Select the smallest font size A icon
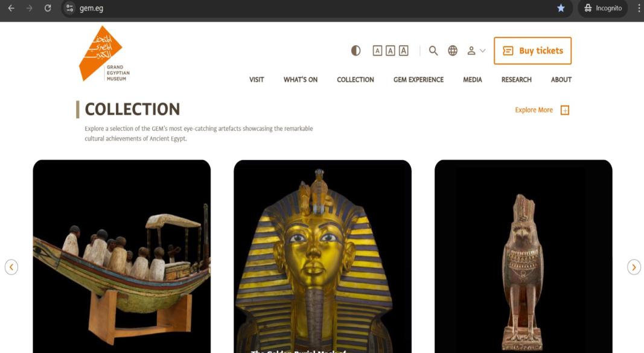The height and width of the screenshot is (353, 644). tap(377, 51)
